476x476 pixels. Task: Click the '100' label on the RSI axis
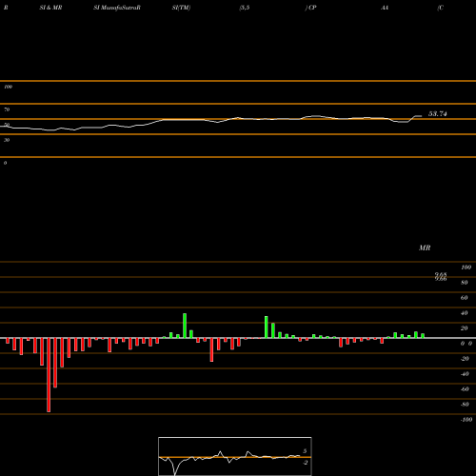8,87
